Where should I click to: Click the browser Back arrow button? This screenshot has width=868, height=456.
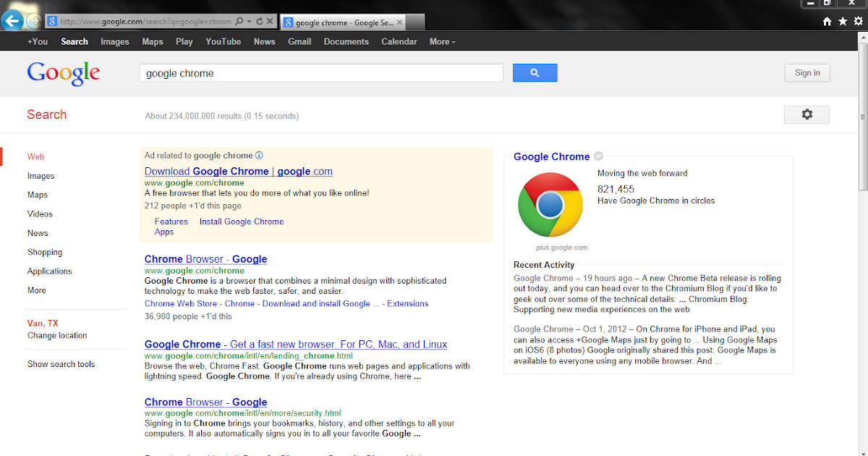click(x=12, y=20)
